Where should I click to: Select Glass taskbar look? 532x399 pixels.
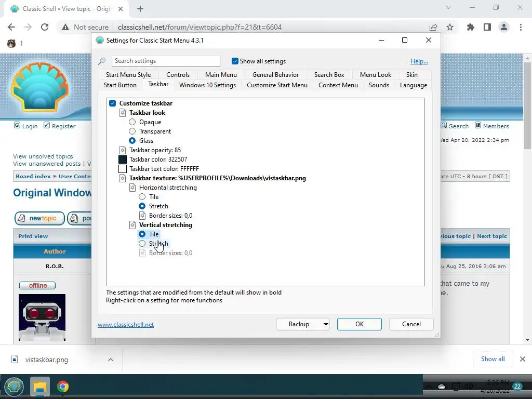pyautogui.click(x=132, y=141)
